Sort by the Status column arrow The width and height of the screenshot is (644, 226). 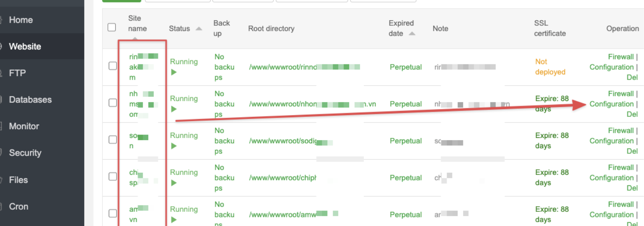pos(199,29)
